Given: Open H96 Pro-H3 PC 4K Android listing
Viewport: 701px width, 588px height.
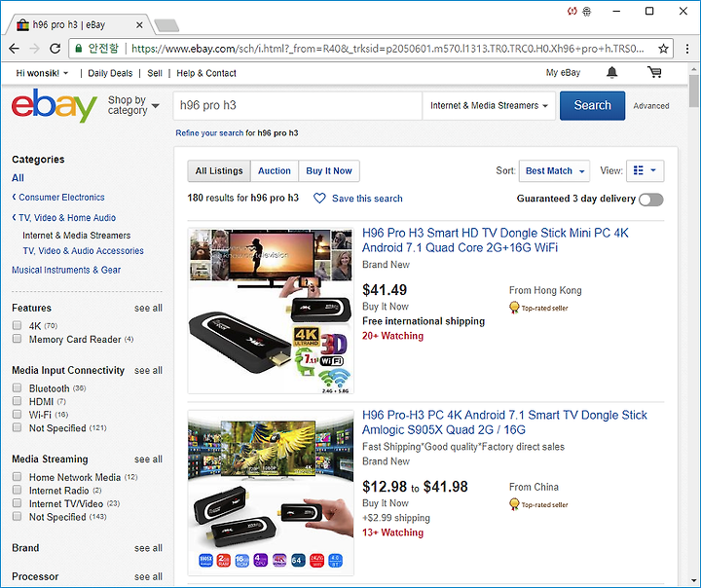Looking at the screenshot, I should [x=504, y=423].
